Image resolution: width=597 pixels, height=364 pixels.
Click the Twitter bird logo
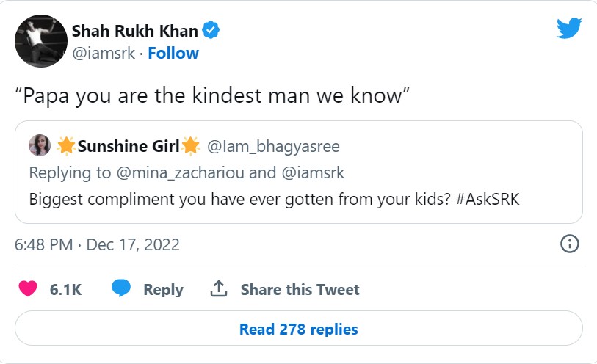[569, 29]
